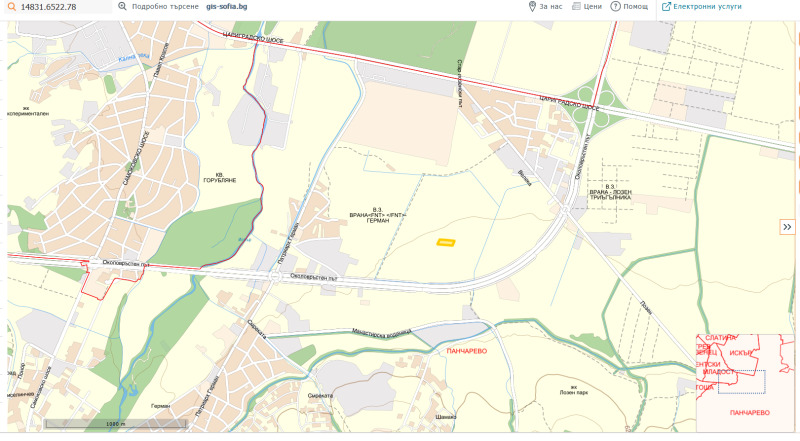Open the Цени menu item
This screenshot has height=441, width=800.
click(x=593, y=7)
